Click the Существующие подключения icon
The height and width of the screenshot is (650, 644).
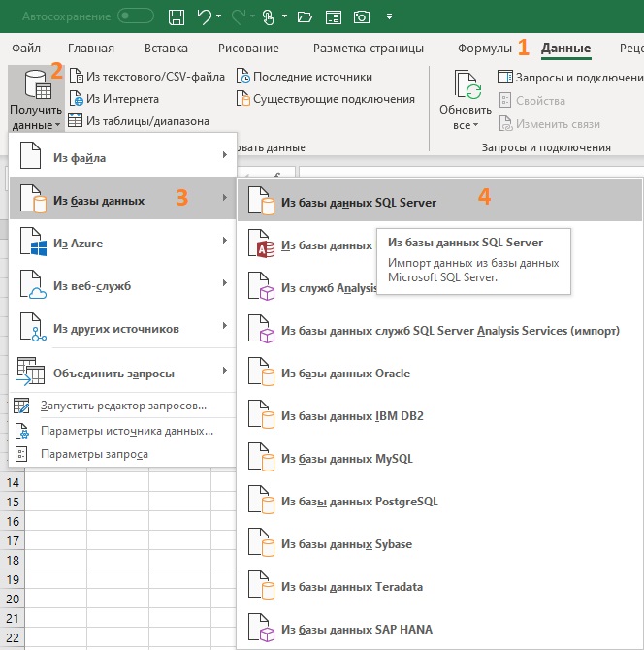[x=243, y=99]
